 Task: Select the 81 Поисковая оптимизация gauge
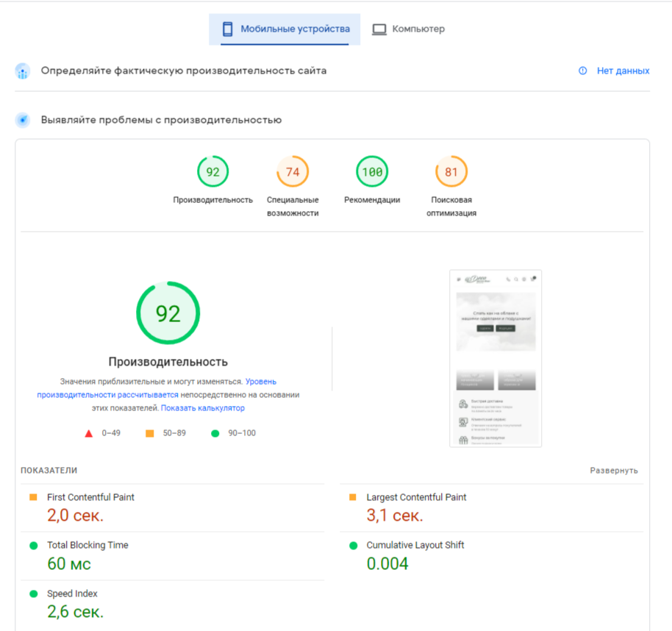(451, 172)
